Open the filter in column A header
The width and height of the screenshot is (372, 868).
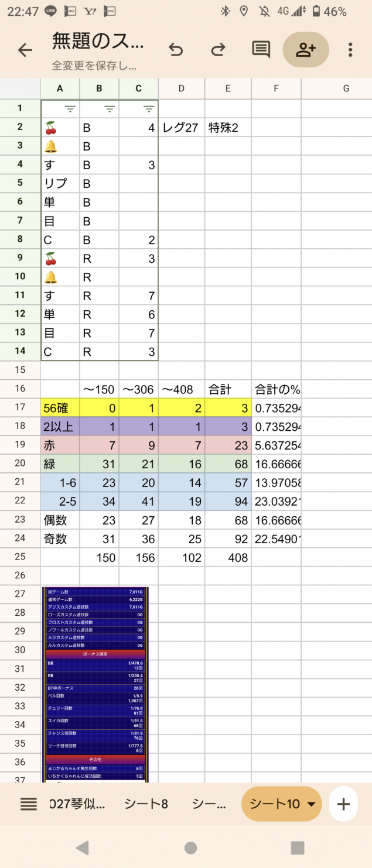70,109
